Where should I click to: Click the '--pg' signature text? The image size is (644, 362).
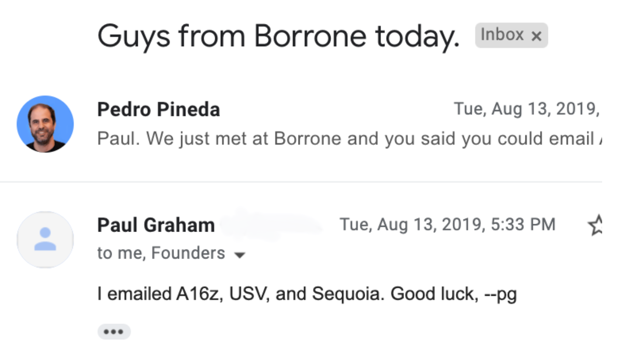(500, 294)
